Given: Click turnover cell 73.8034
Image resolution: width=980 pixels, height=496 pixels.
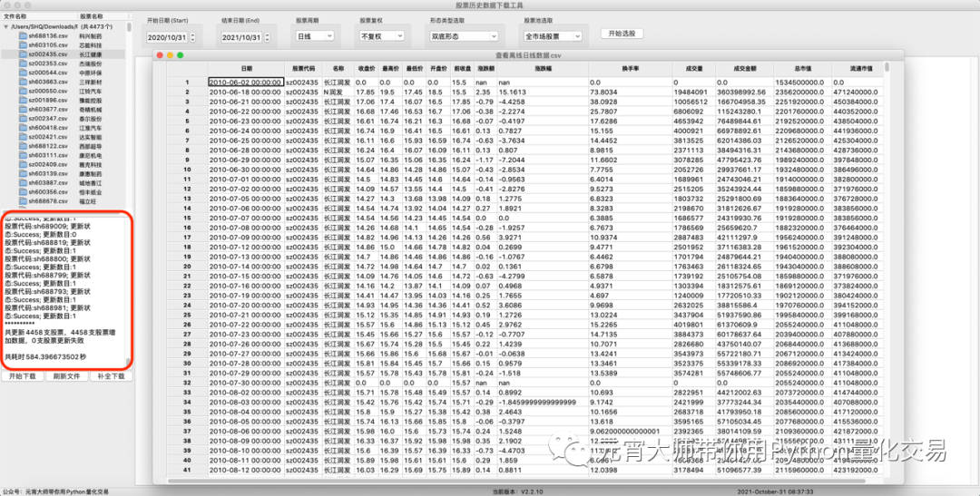Looking at the screenshot, I should [631, 92].
